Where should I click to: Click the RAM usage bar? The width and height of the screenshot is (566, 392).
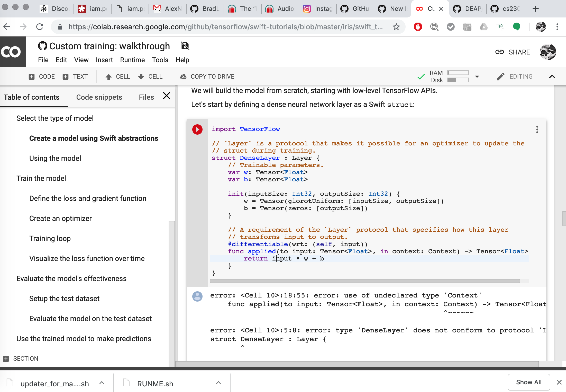point(458,73)
